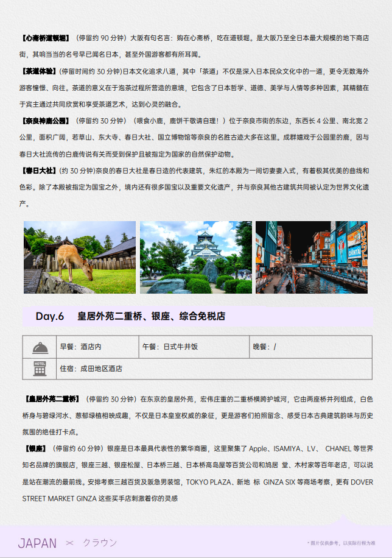Click the line starting STREET MARKET GINZA

100,498
